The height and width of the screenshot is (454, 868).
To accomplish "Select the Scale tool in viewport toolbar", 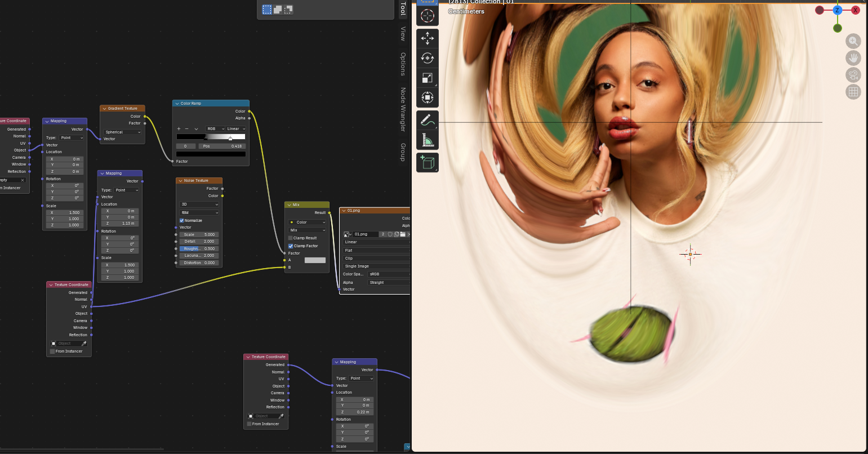I will pos(427,78).
